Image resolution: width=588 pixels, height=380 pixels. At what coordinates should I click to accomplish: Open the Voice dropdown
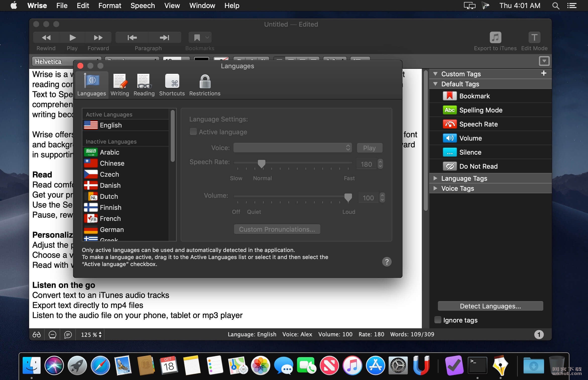[292, 148]
